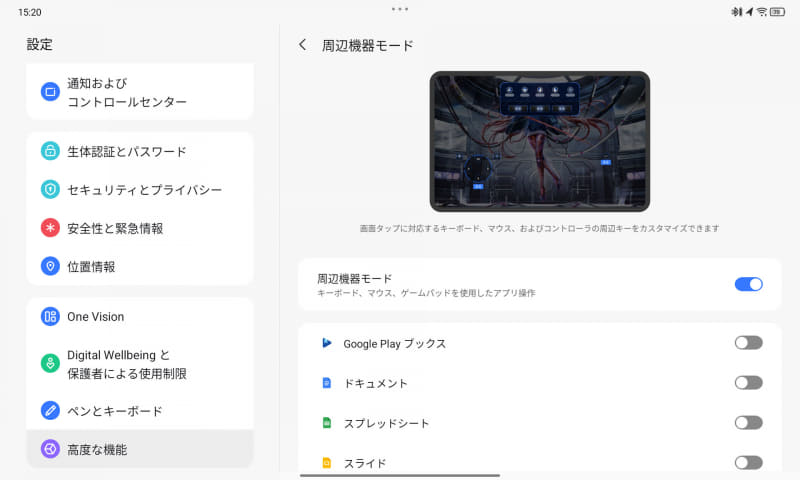Click the Google Sheets app icon

tap(327, 422)
